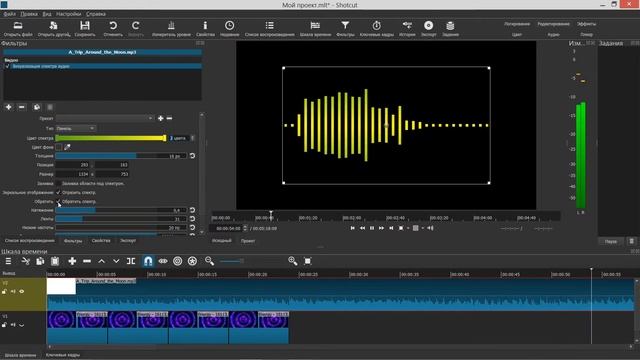Lift clip with timeline up-arrow icon
Image resolution: width=640 pixels, height=360 pixels.
pyautogui.click(x=102, y=261)
